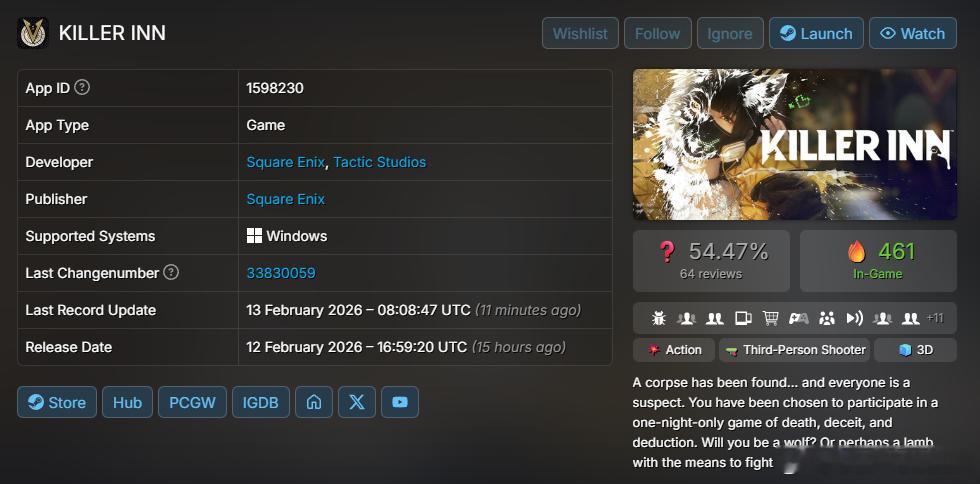Open the community Hub button
Screen dimensions: 980x484
click(x=128, y=402)
